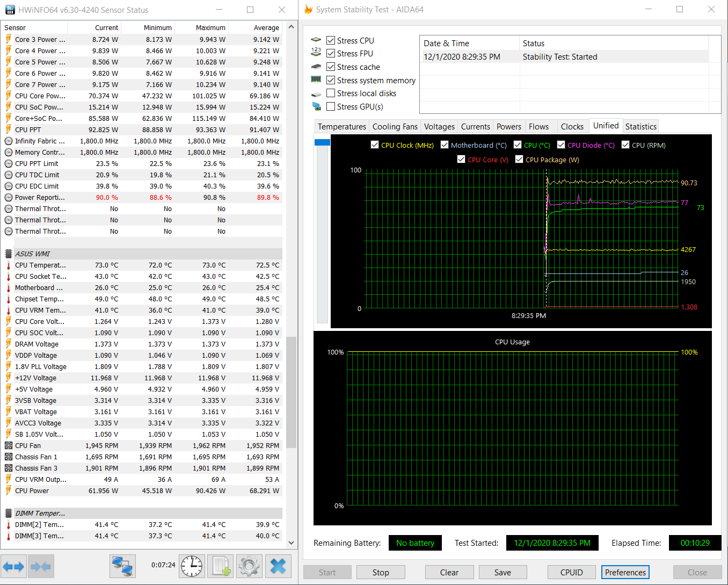Click the HWiNFO collapse-columns arrows icon

pos(41,566)
